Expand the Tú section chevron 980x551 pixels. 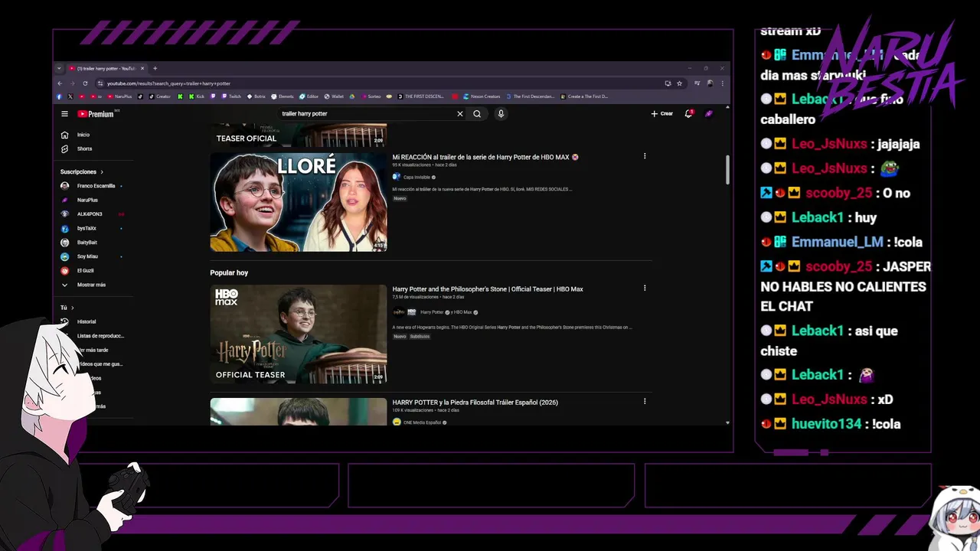(72, 308)
